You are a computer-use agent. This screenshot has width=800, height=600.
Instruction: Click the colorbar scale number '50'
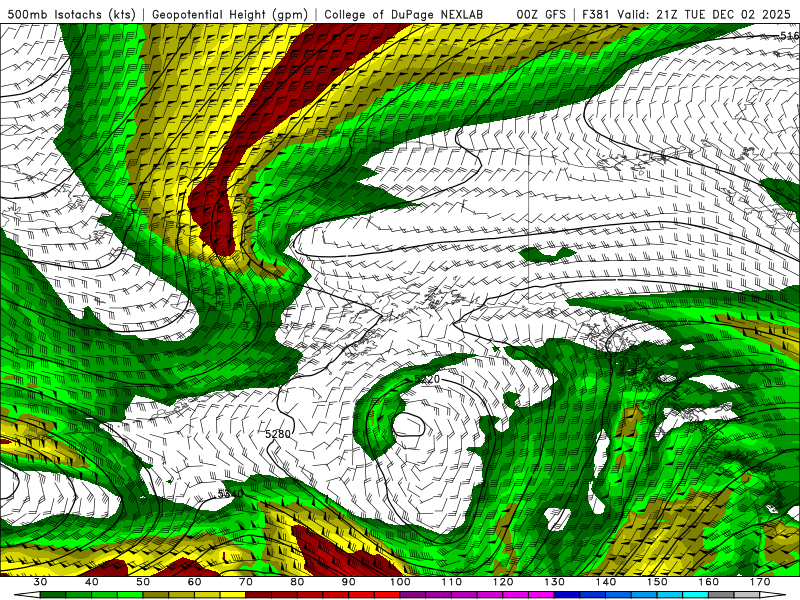pyautogui.click(x=143, y=582)
